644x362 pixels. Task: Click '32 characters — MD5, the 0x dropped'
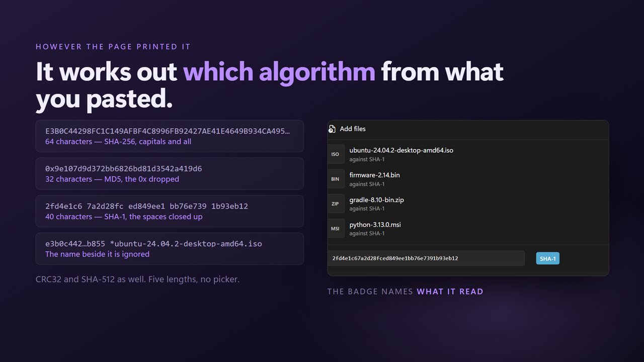112,179
